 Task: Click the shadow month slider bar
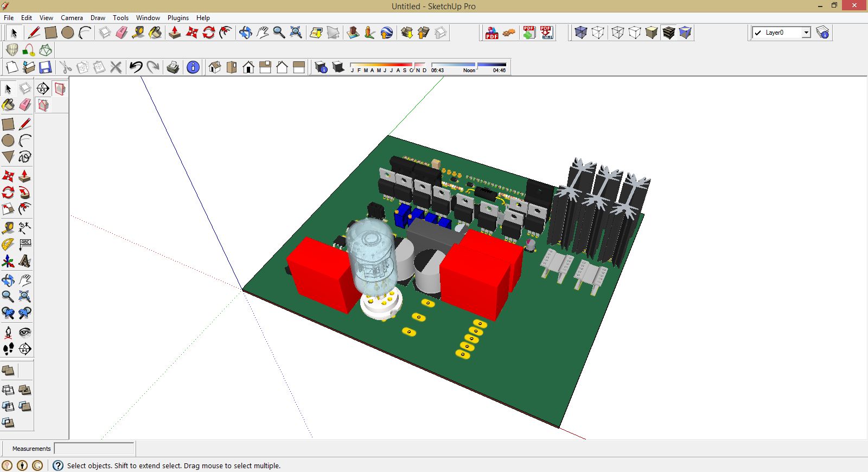click(x=388, y=65)
